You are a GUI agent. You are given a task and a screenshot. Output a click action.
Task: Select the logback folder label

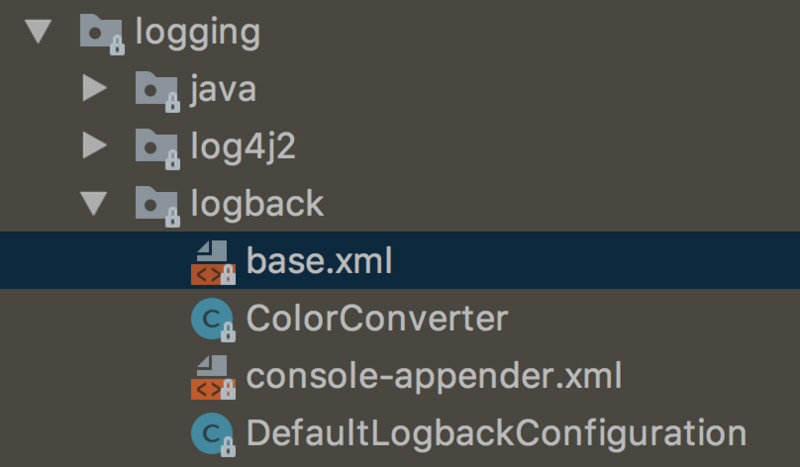(x=257, y=204)
